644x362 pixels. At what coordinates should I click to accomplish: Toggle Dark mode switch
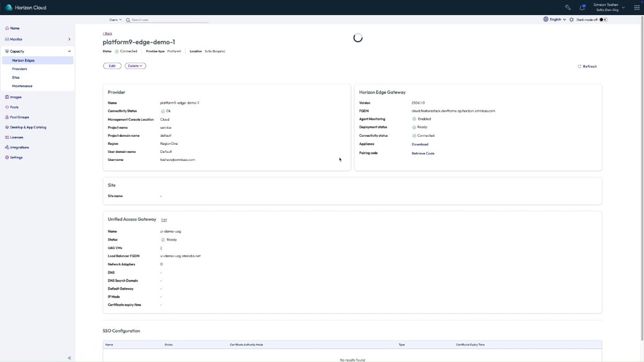603,19
